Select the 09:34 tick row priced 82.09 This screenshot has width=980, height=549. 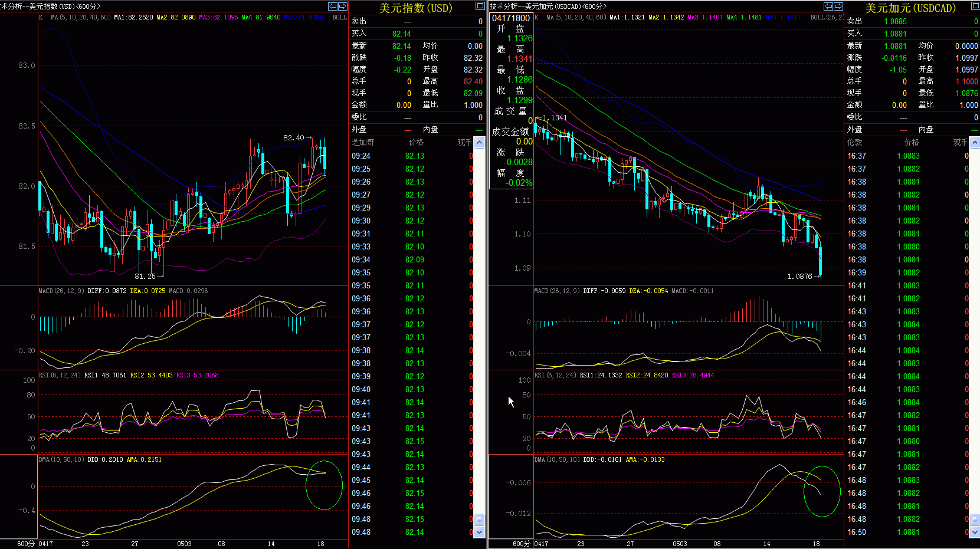point(412,259)
